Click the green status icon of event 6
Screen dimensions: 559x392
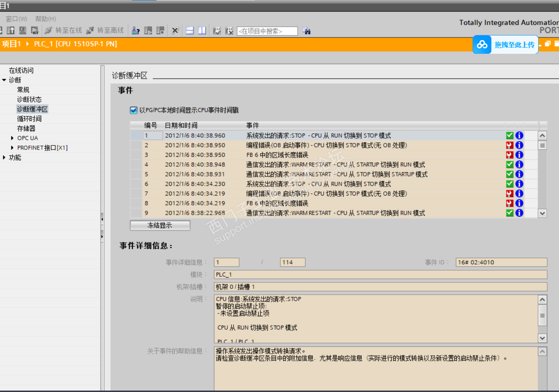pyautogui.click(x=510, y=184)
